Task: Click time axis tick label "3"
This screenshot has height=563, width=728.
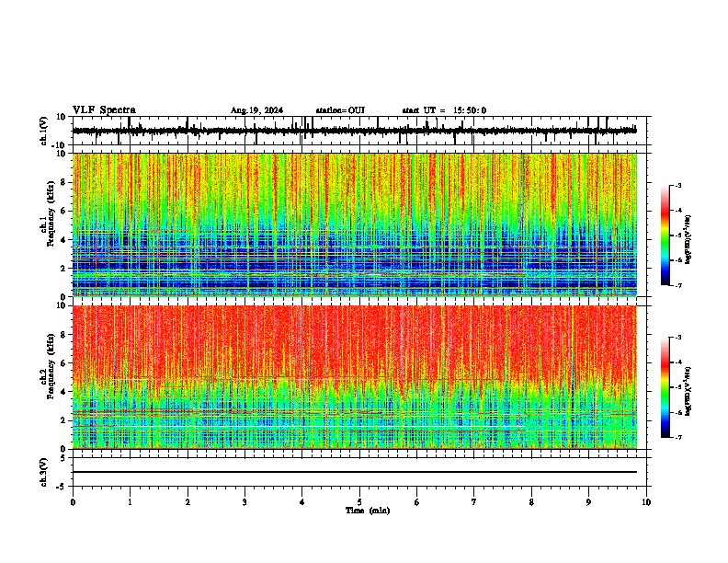Action: pyautogui.click(x=245, y=502)
